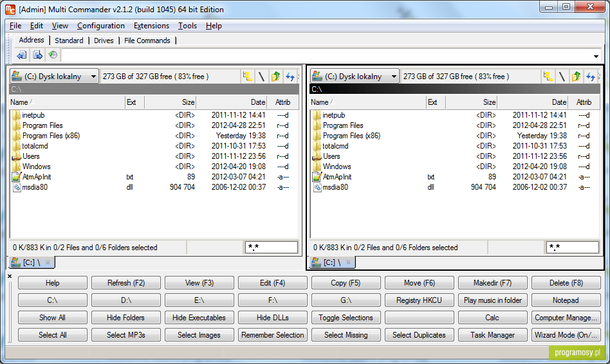Click the Move (F6) button

coord(420,283)
